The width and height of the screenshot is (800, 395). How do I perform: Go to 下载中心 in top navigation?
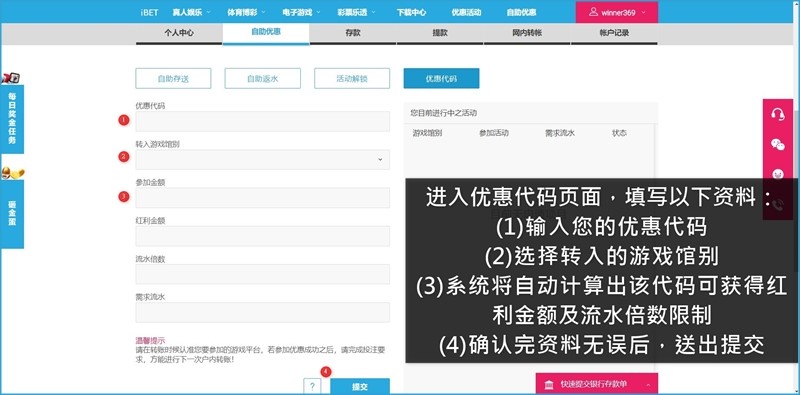click(x=411, y=13)
